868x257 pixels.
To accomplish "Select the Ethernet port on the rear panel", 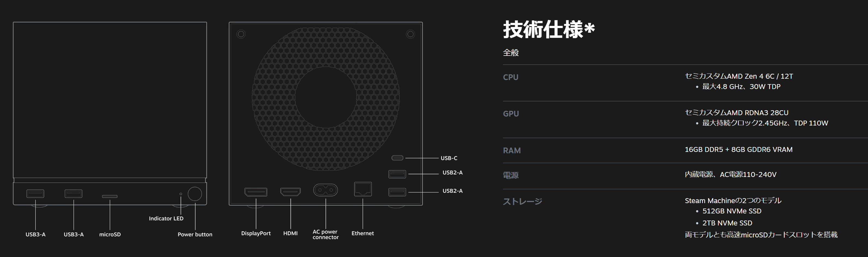I will 363,189.
